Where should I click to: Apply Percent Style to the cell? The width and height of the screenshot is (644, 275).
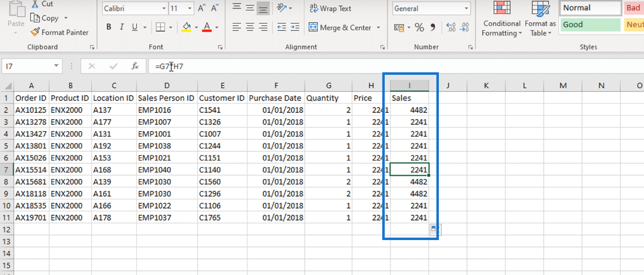pyautogui.click(x=419, y=28)
